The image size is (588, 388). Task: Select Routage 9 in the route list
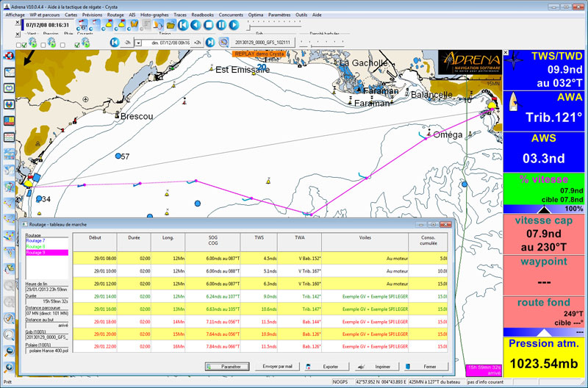pos(47,253)
